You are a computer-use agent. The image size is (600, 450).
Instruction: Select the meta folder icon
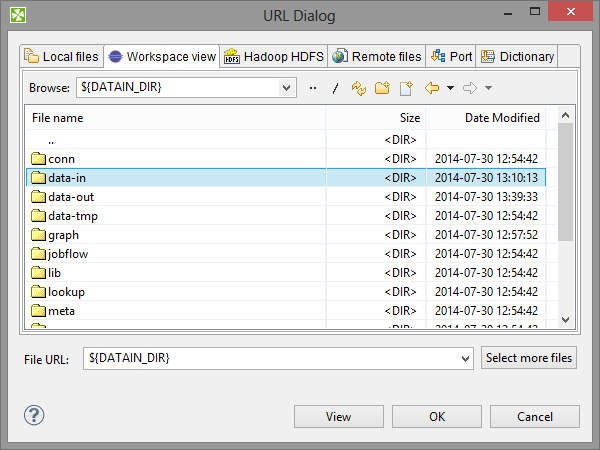[38, 311]
